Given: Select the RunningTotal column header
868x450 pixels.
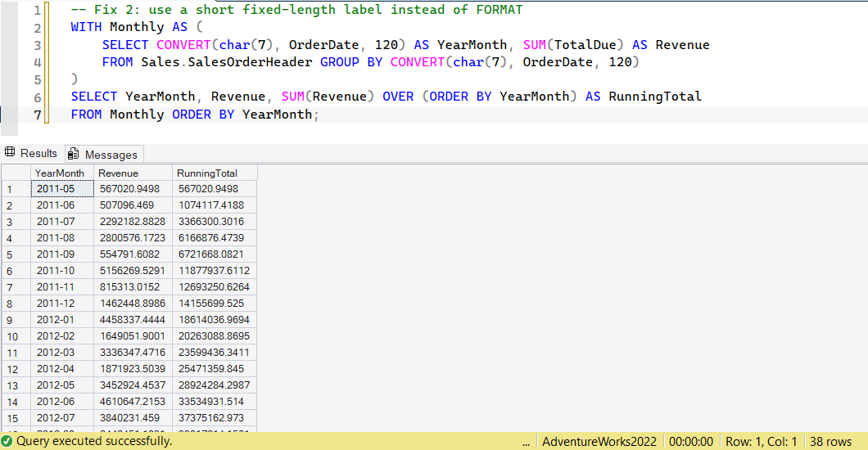Looking at the screenshot, I should 215,173.
